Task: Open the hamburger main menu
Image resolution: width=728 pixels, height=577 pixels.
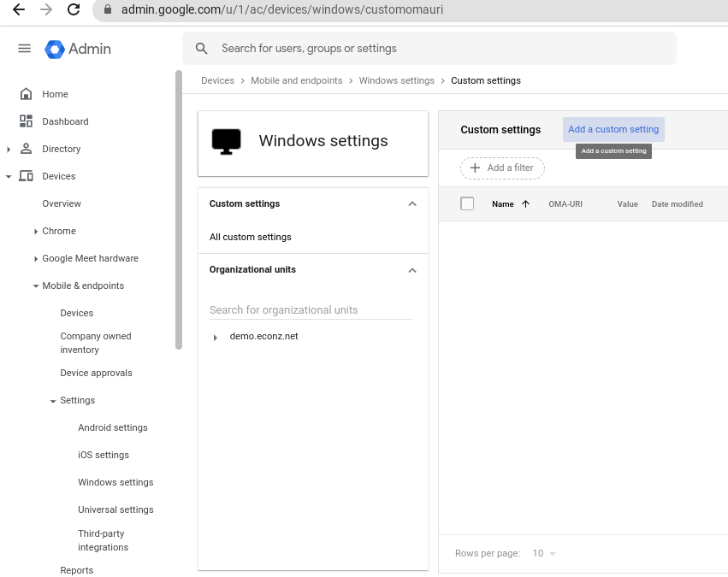Action: click(x=24, y=49)
